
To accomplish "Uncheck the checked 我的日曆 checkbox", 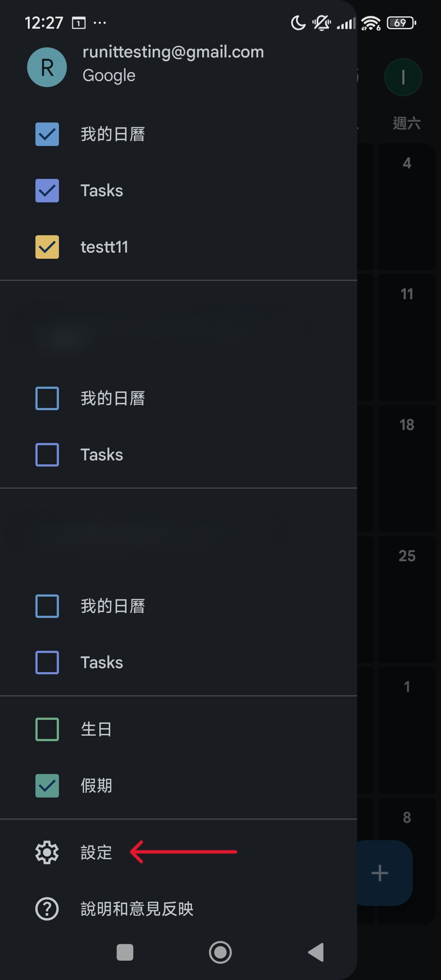I will (47, 134).
